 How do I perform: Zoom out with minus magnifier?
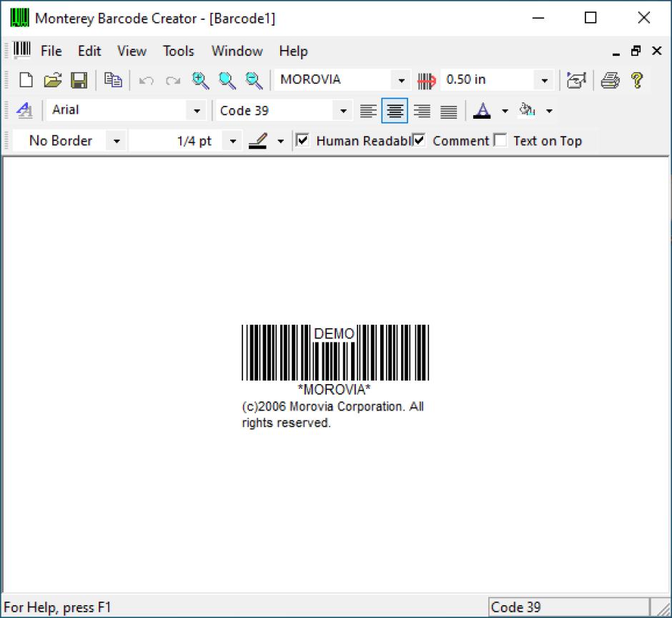pyautogui.click(x=254, y=80)
